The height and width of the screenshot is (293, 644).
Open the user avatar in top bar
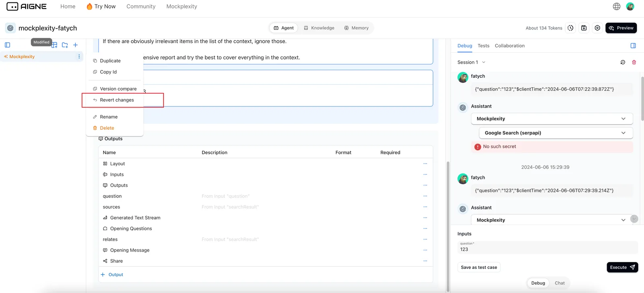pos(630,6)
